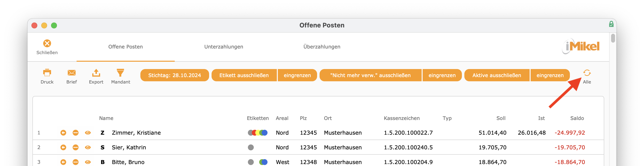The image size is (644, 166).
Task: Click colored label dots for Zimmer, Kristiane
Action: [257, 133]
